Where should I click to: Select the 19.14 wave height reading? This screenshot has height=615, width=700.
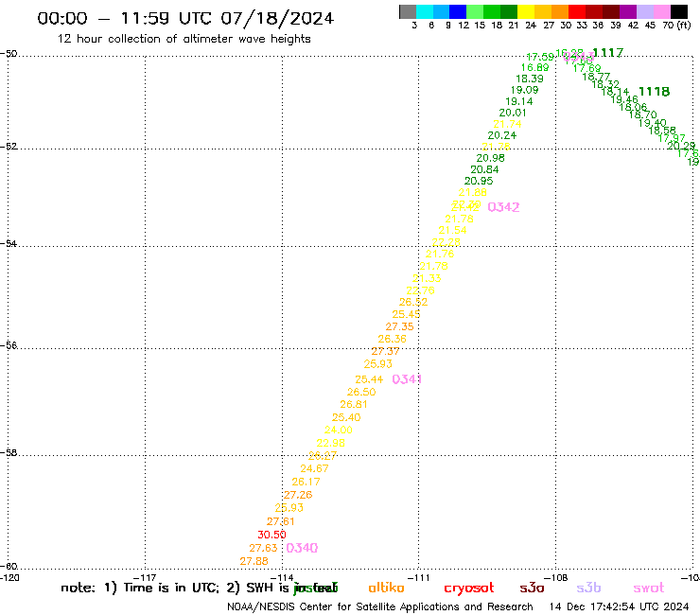pos(519,101)
